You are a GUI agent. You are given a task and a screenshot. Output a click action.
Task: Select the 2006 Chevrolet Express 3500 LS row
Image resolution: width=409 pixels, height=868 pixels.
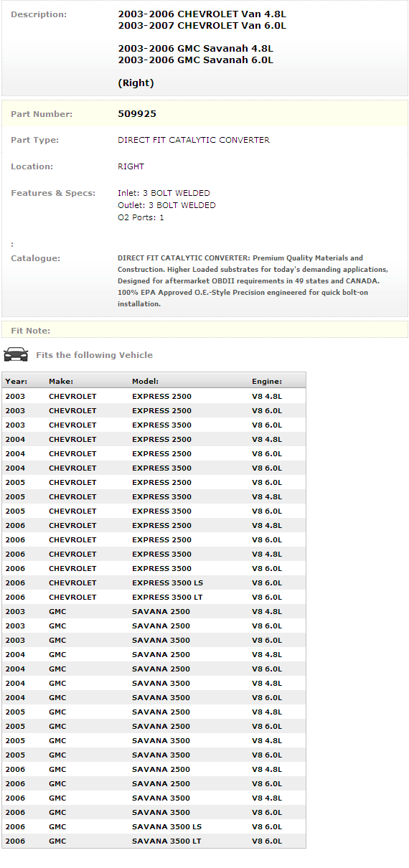[x=154, y=582]
